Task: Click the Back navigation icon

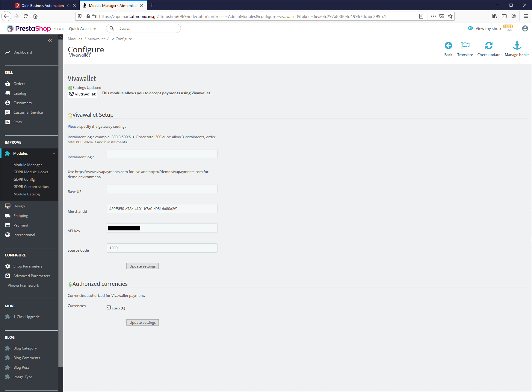Action: [x=448, y=48]
